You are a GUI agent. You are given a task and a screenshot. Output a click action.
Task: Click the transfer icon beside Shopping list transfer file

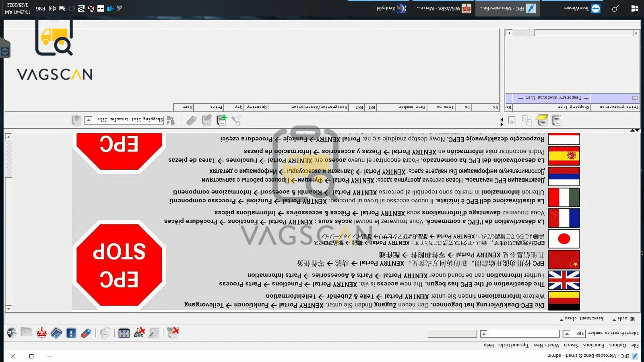[171, 120]
